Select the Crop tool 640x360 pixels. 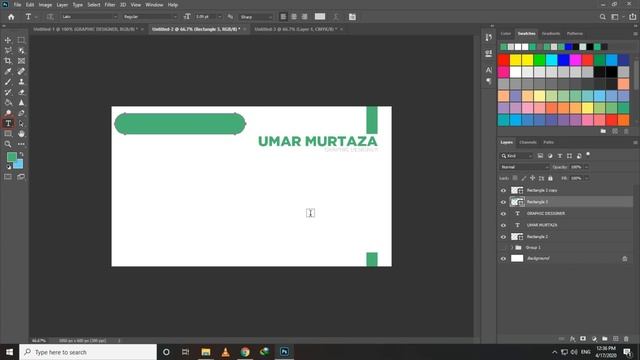[x=8, y=61]
